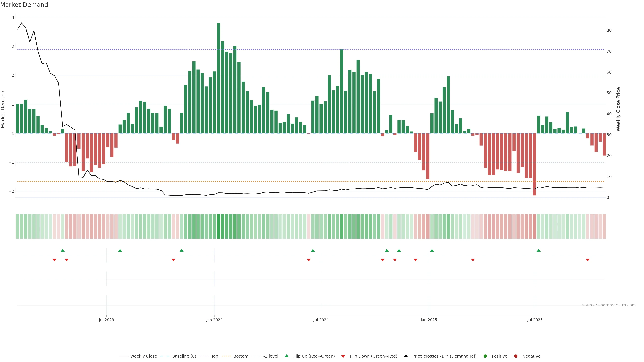Click the Weekly Close Price axis title

618,109
